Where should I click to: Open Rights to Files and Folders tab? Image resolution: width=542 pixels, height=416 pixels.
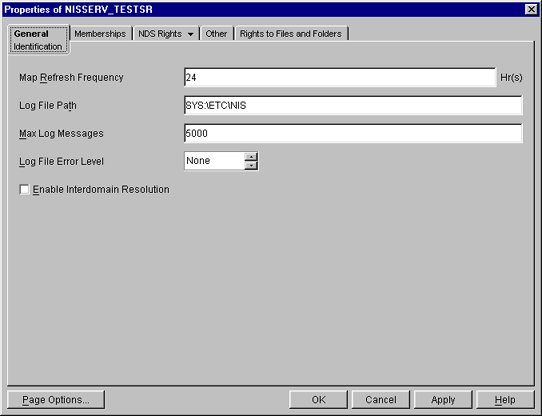click(x=291, y=34)
